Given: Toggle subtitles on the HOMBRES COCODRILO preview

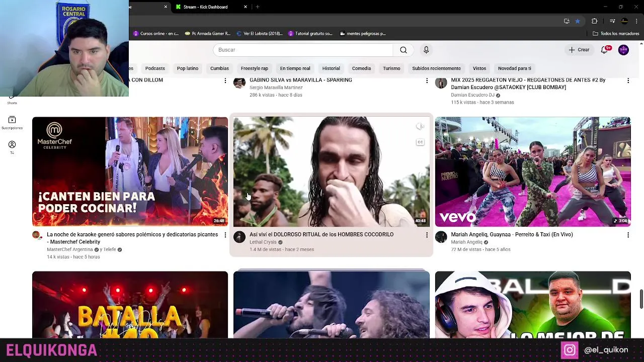Looking at the screenshot, I should point(420,142).
